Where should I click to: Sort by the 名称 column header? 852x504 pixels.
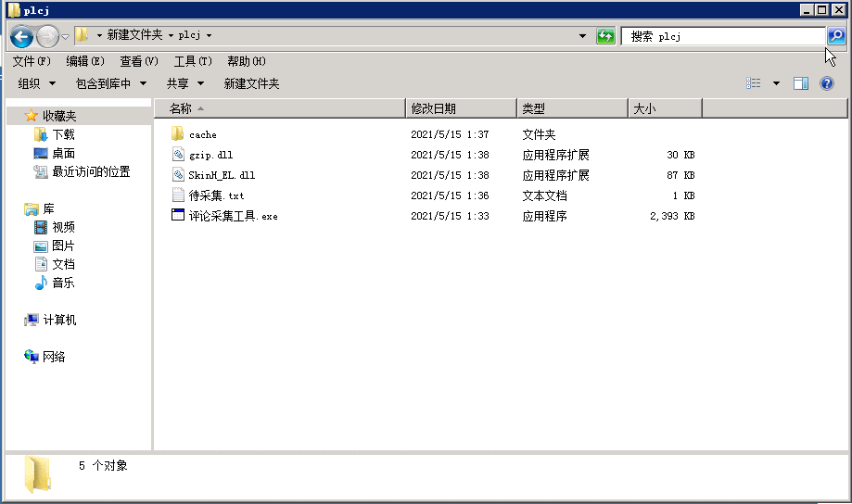(280, 108)
